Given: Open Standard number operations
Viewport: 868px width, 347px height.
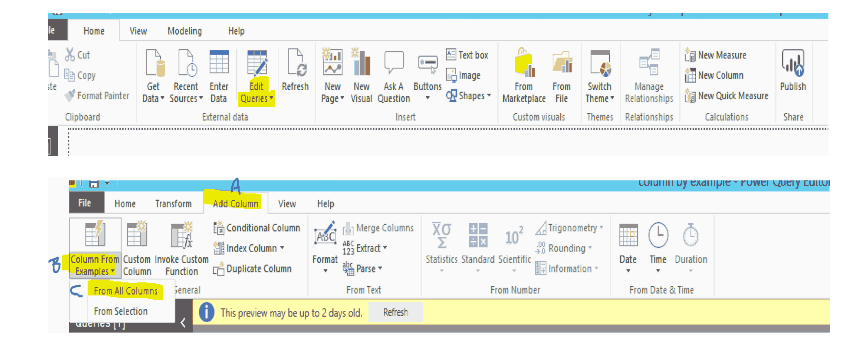Looking at the screenshot, I should (x=478, y=247).
